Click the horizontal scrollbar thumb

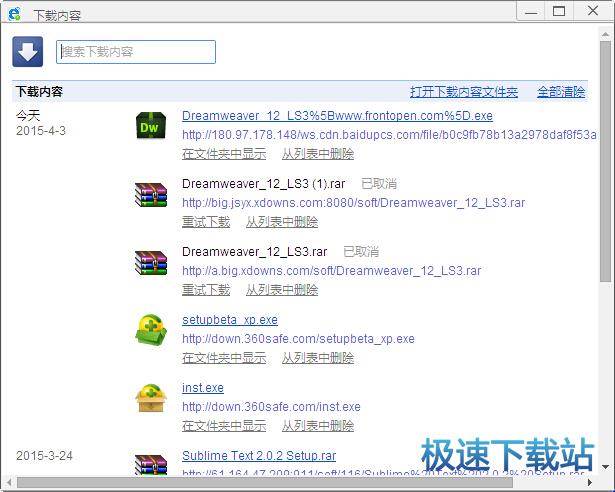click(265, 482)
